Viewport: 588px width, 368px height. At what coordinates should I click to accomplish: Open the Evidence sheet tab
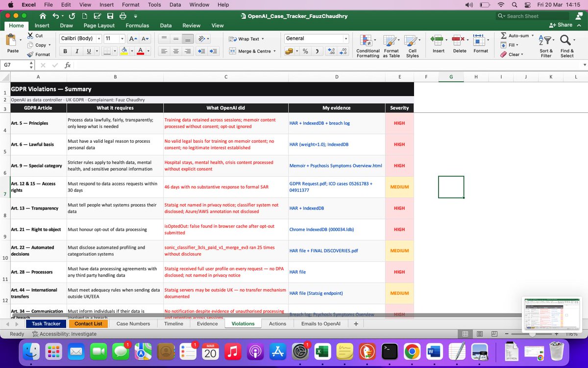point(207,324)
